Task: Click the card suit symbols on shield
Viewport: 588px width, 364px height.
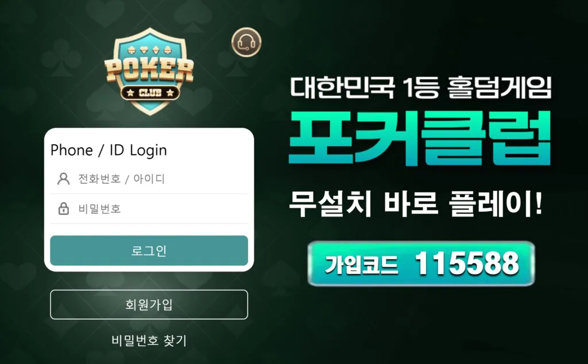Action: tap(150, 49)
